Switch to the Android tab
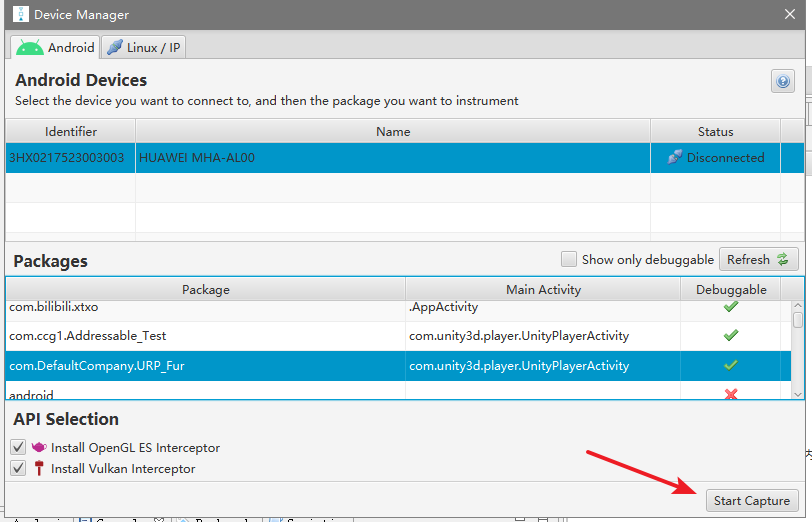The height and width of the screenshot is (522, 812). 55,48
